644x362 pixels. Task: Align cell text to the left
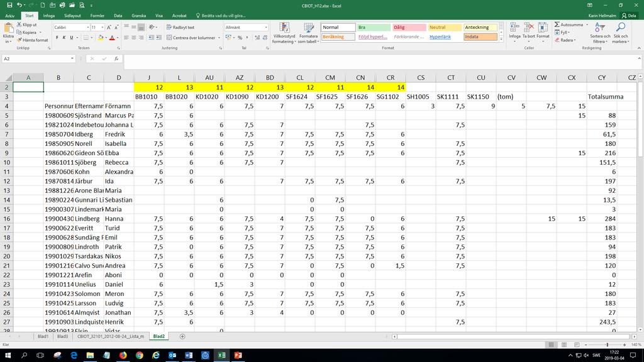[126, 38]
